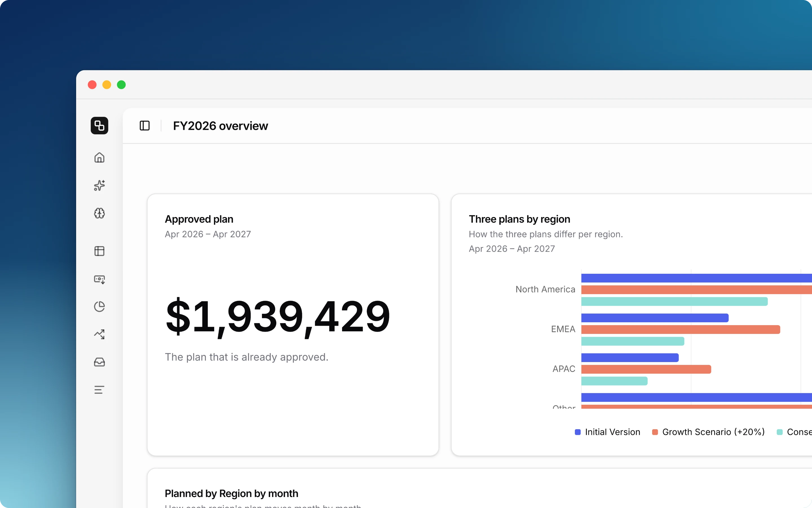Open the trend arrows sidebar icon
812x508 pixels.
(99, 334)
